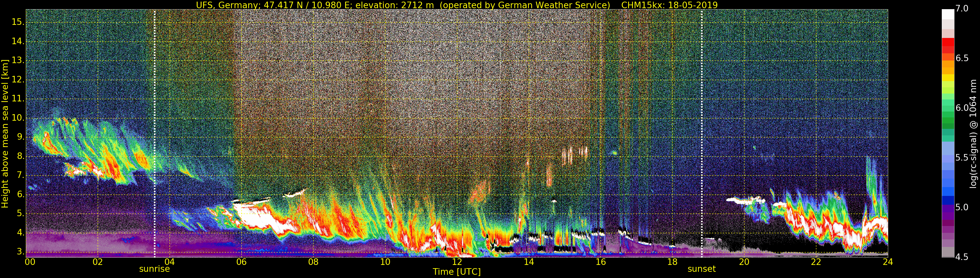Viewport: 980px width, 278px height.
Task: Click the "4." height axis tick label
Action: point(20,233)
